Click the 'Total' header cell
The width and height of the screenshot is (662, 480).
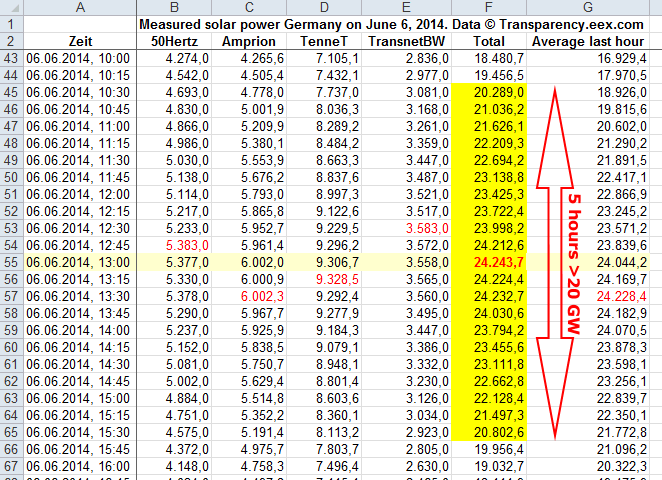tap(489, 41)
